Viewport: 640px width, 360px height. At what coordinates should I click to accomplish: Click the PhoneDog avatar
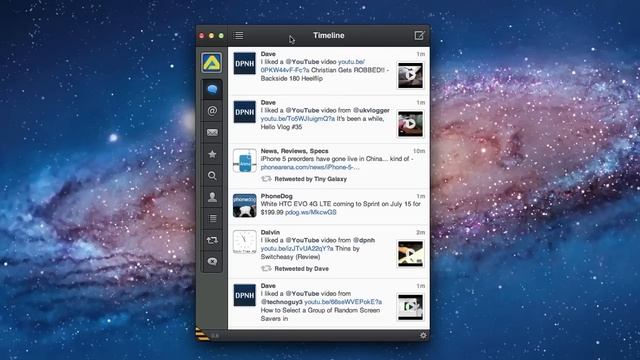[x=244, y=205]
